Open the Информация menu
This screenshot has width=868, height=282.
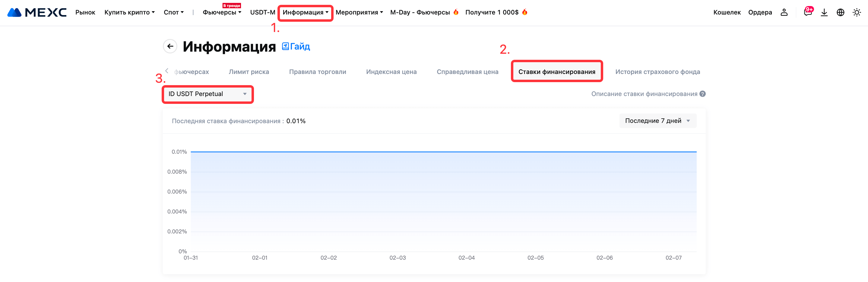305,12
